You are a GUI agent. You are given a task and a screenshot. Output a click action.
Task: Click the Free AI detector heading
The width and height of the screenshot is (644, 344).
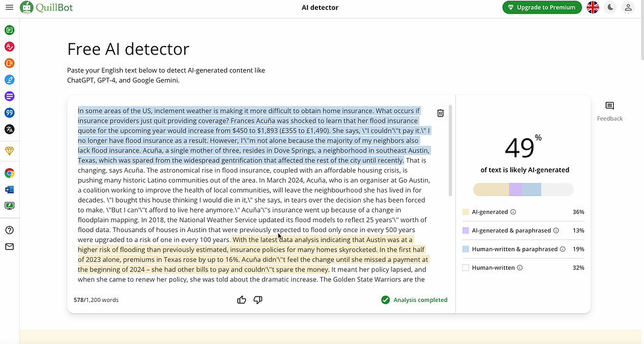pos(128,49)
